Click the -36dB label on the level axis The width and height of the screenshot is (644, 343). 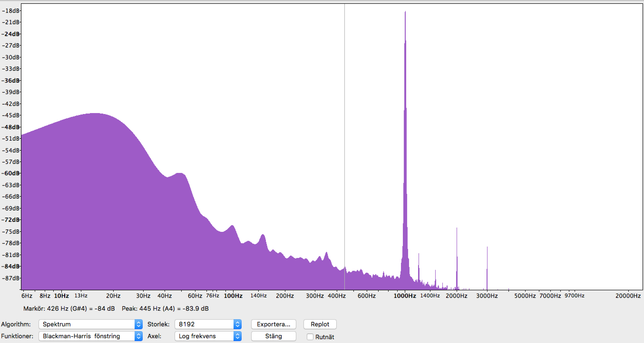(10, 80)
